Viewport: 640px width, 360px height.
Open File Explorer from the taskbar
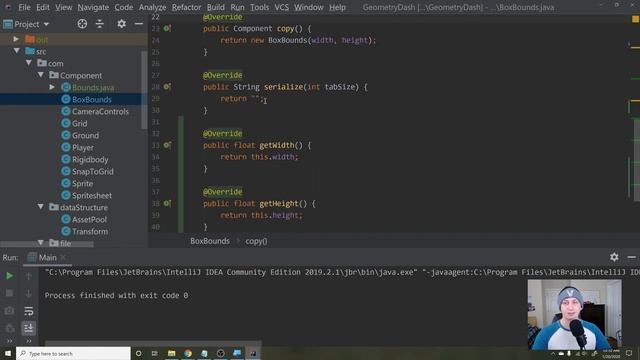(x=171, y=353)
